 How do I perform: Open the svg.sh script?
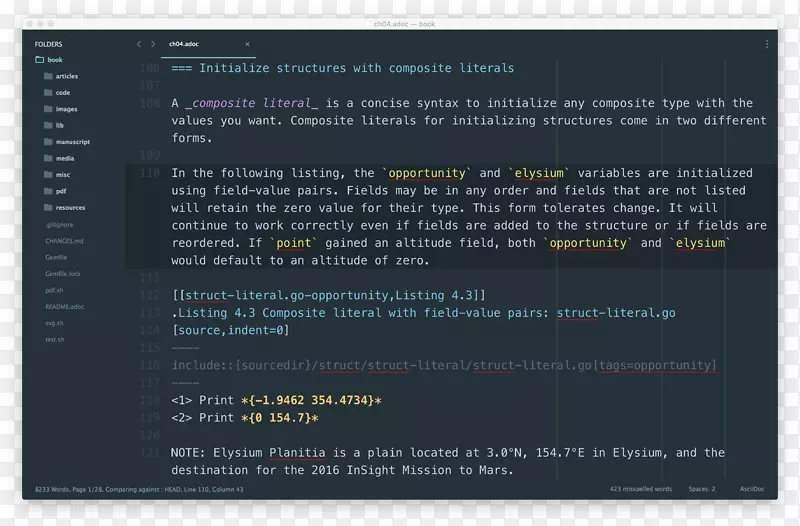pos(55,323)
